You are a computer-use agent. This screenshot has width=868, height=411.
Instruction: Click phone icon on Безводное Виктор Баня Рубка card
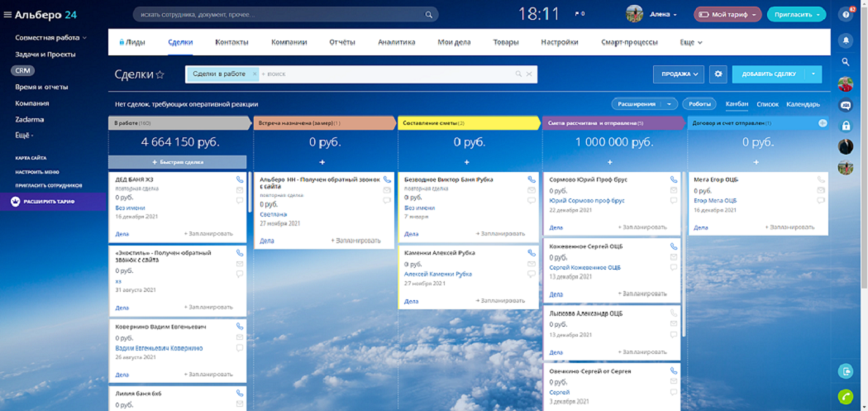(532, 179)
